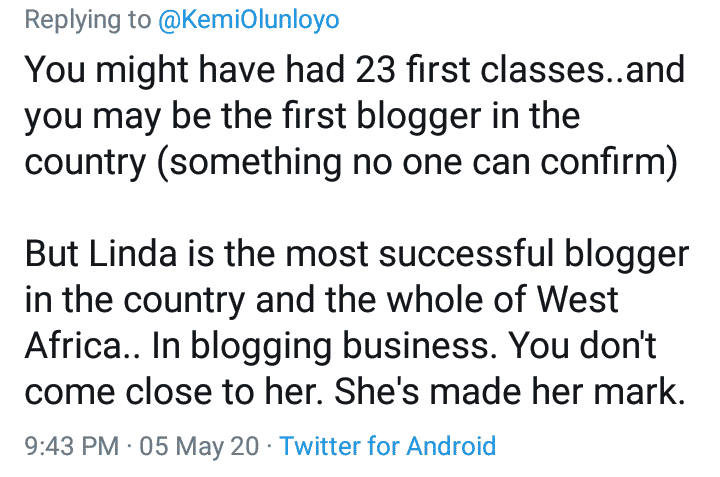The image size is (720, 477).
Task: Open the 9:43 PM tweet timestamp
Action: point(72,446)
